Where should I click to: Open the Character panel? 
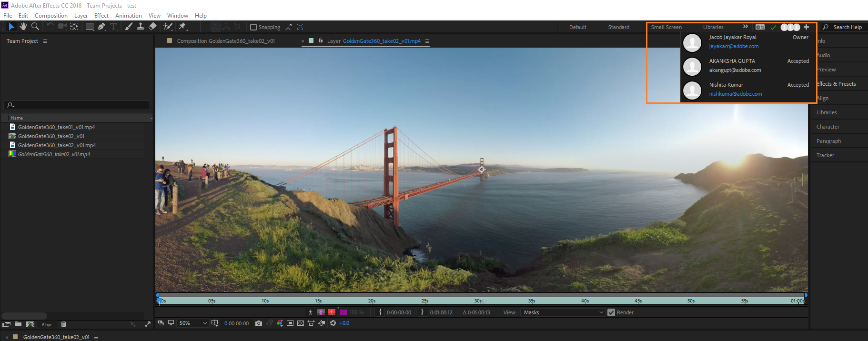[828, 127]
